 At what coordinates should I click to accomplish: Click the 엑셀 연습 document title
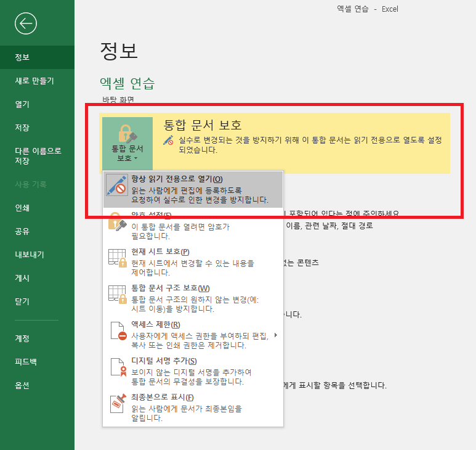(x=127, y=83)
